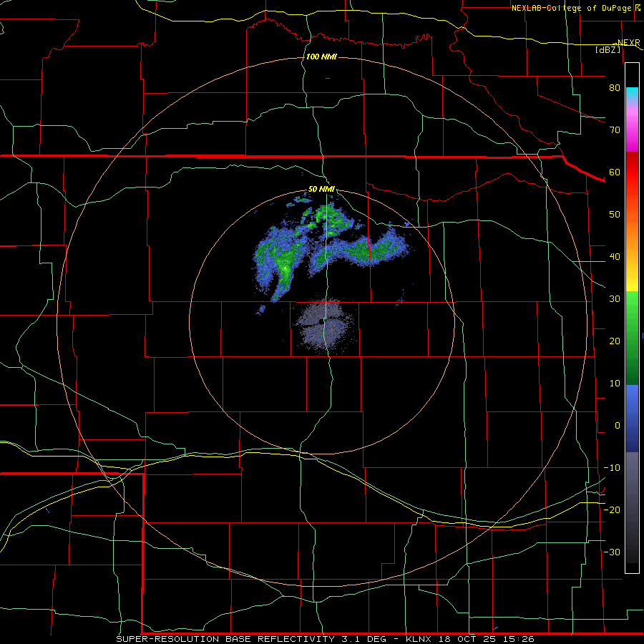Click the 30 value on the dBZ scale

[615, 299]
